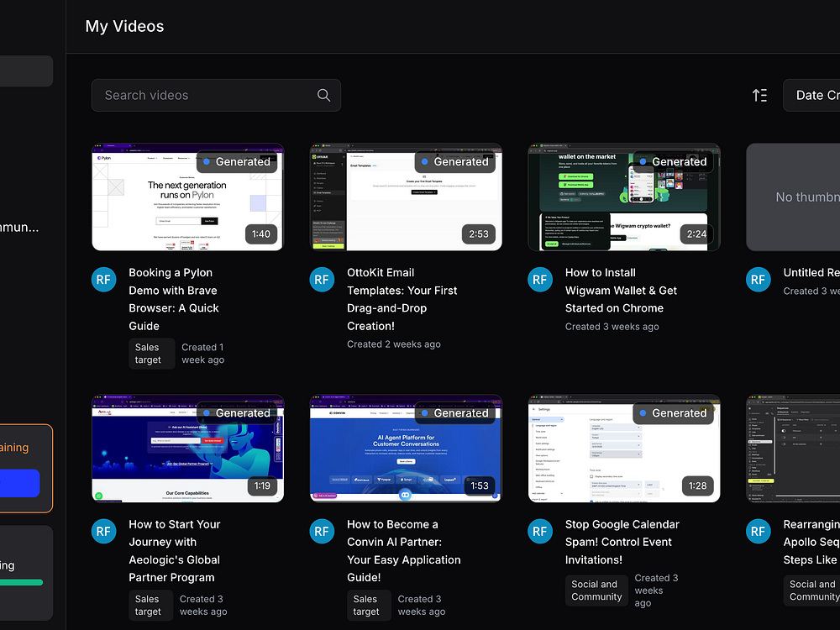840x630 pixels.
Task: Open the Aeologic Global Partner Program thumbnail
Action: pos(187,449)
